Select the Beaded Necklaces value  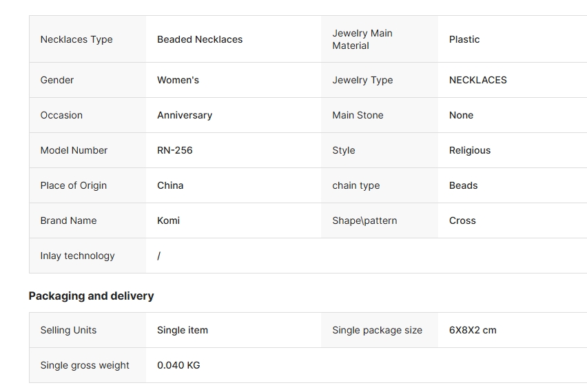[200, 39]
